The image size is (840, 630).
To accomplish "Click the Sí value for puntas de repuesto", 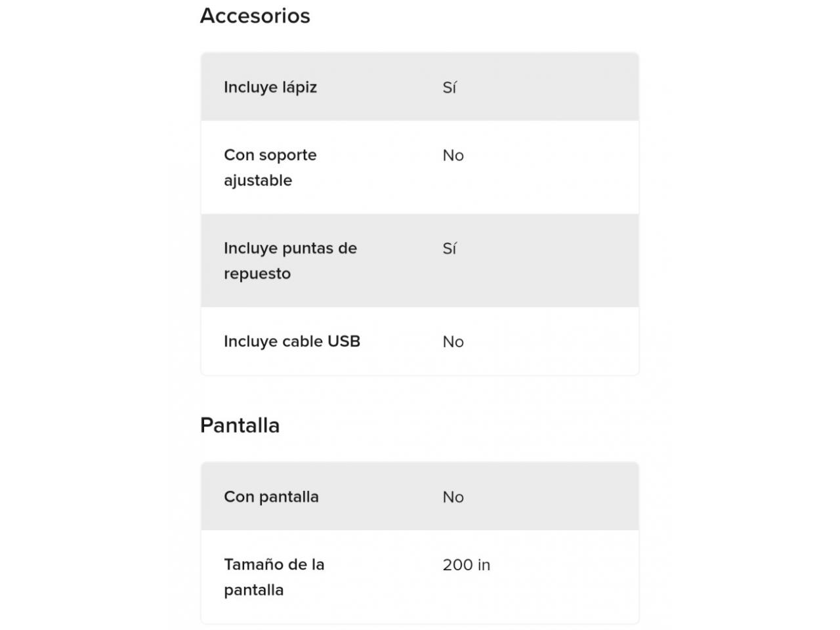I will (x=450, y=248).
